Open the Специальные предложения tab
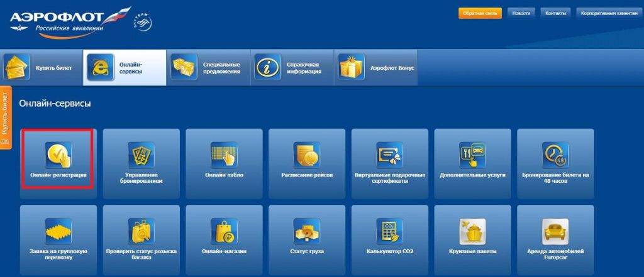 coord(208,68)
